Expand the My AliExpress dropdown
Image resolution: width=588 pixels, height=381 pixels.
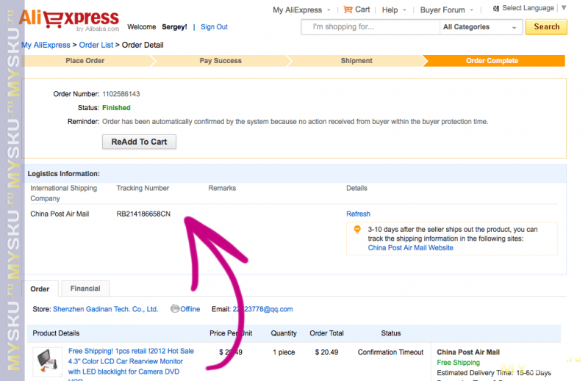[x=302, y=10]
